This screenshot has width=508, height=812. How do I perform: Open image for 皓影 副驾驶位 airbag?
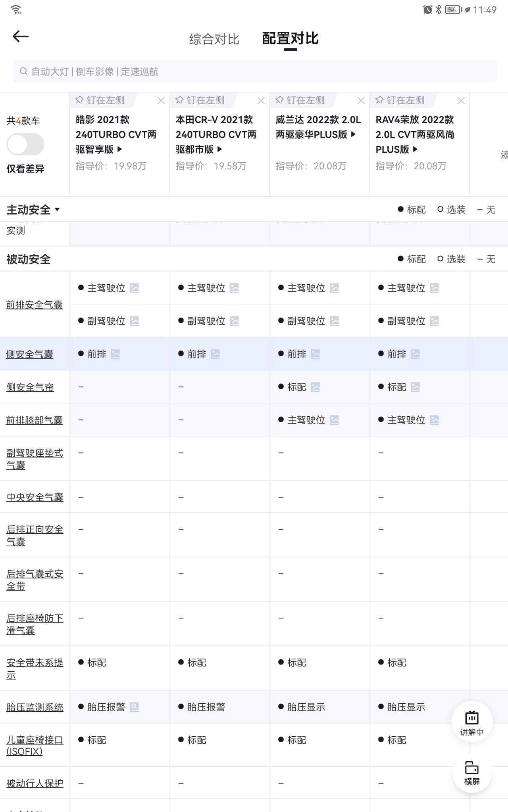point(135,321)
